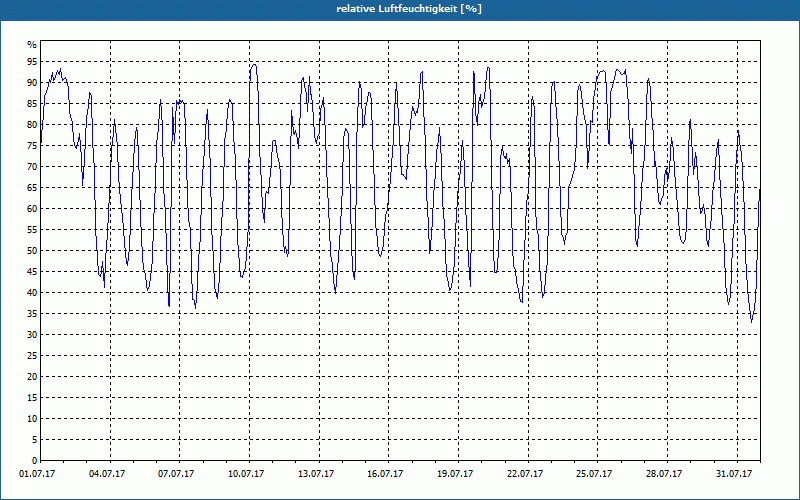This screenshot has width=800, height=500.
Task: Click the date label 13.07.17
Action: pos(316,474)
